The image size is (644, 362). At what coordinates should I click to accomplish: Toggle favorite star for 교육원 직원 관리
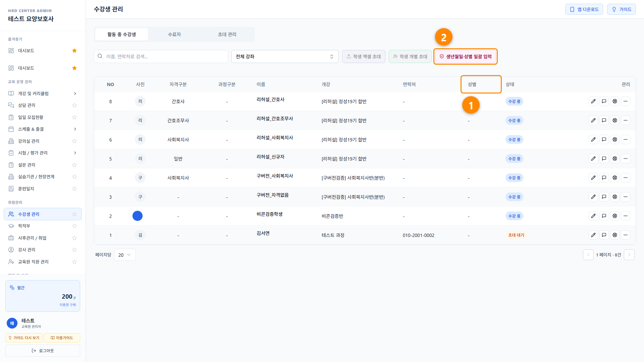pyautogui.click(x=74, y=262)
